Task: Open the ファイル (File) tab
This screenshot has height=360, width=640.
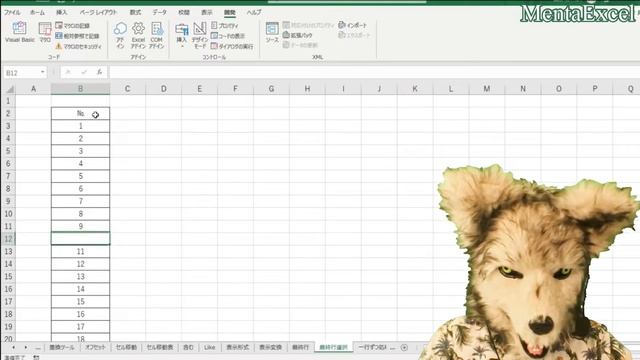Action: coord(12,12)
